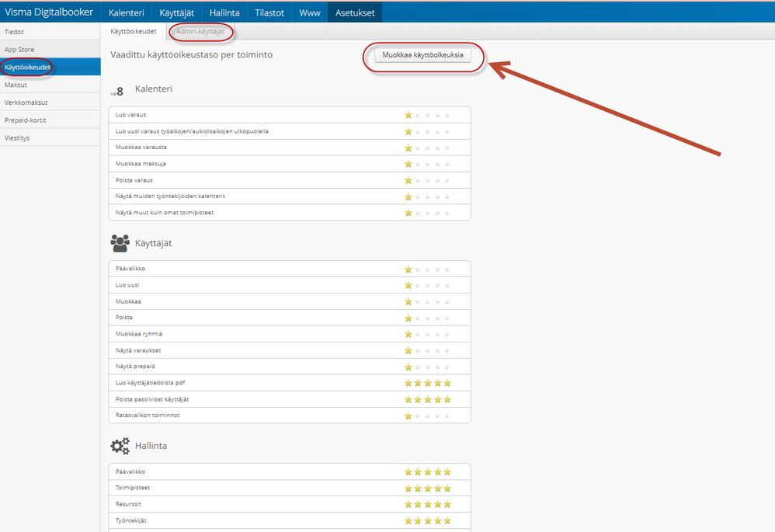775x532 pixels.
Task: Click the user group icon beside Käyttäjät heading
Action: (x=120, y=243)
